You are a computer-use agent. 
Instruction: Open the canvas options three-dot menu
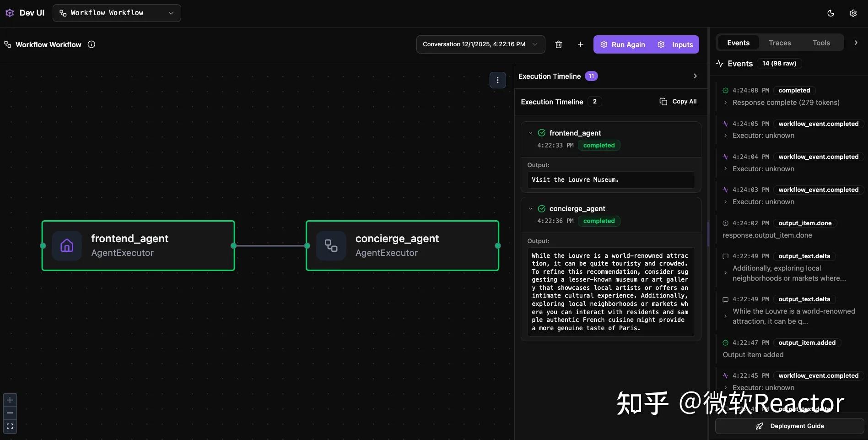coord(497,80)
